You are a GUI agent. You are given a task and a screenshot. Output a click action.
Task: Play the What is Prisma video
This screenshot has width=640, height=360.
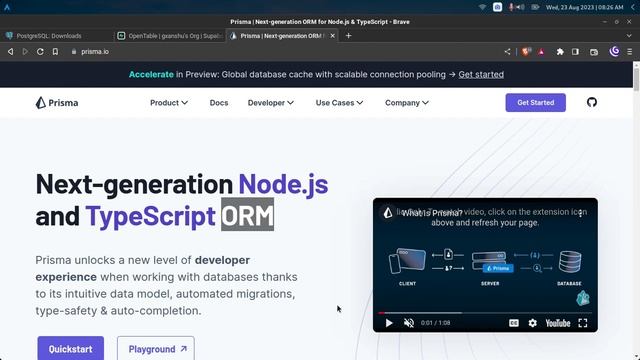click(389, 323)
